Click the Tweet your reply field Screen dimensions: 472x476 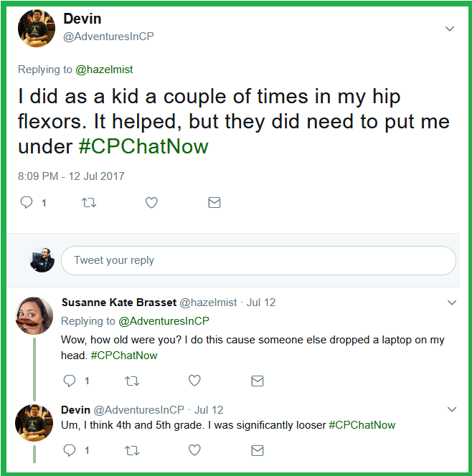258,260
